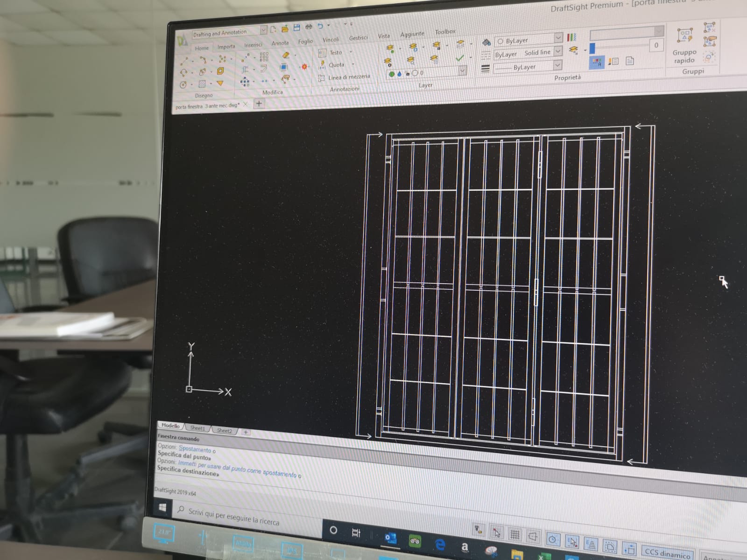Click the paint bucket color icon in Proprietà

coord(486,42)
